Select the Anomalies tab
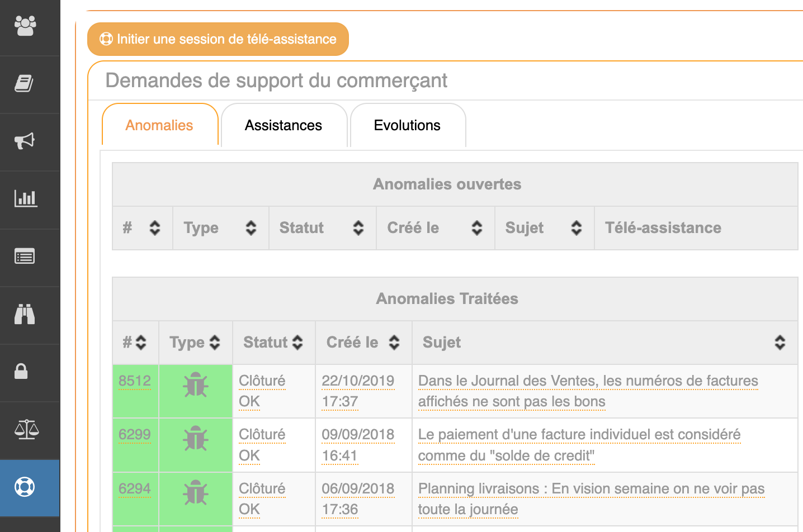The height and width of the screenshot is (532, 803). click(159, 126)
